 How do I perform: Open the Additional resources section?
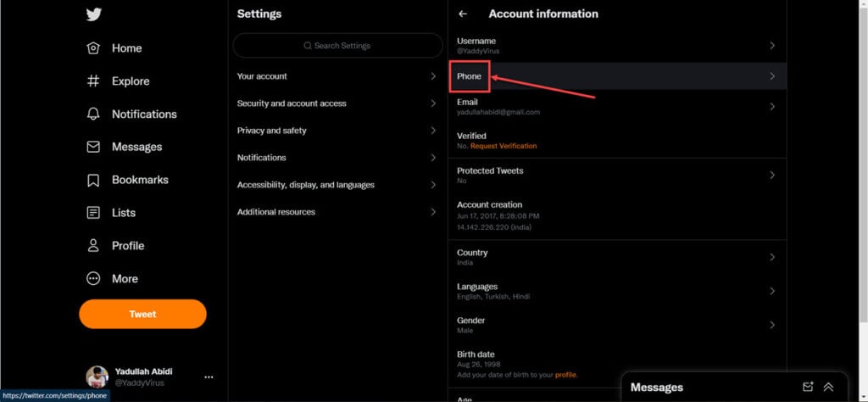[x=337, y=212]
